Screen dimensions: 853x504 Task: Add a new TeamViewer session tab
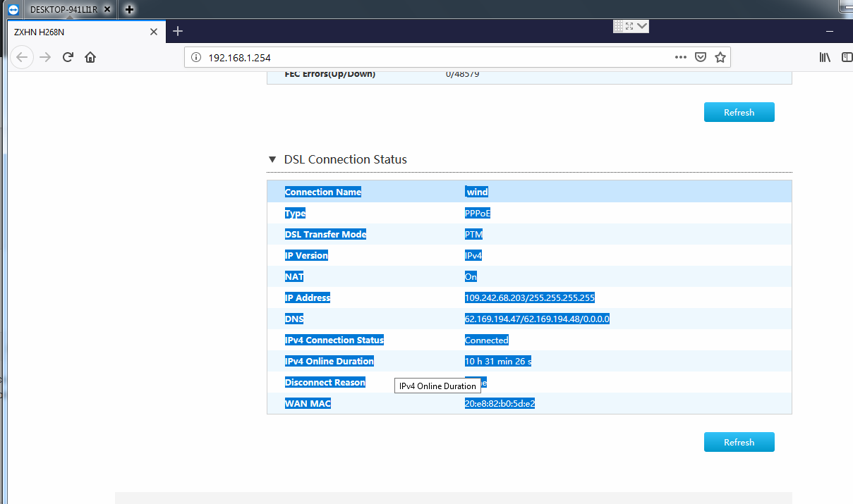(x=129, y=9)
